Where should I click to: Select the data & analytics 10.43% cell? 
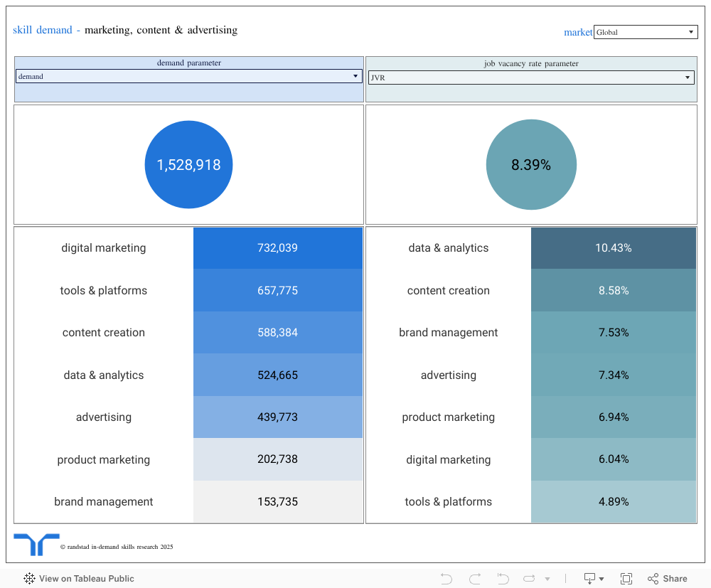point(613,248)
